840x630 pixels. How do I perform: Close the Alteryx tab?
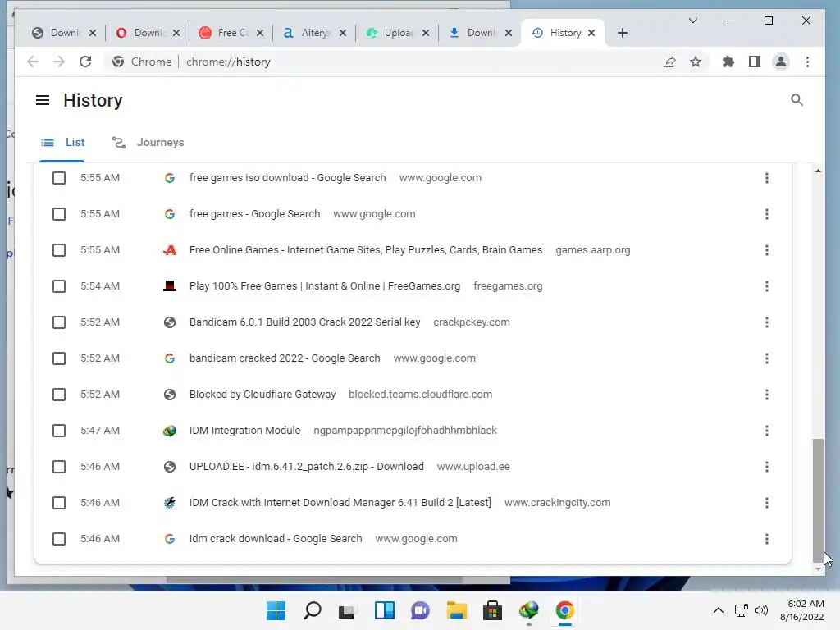click(x=343, y=33)
